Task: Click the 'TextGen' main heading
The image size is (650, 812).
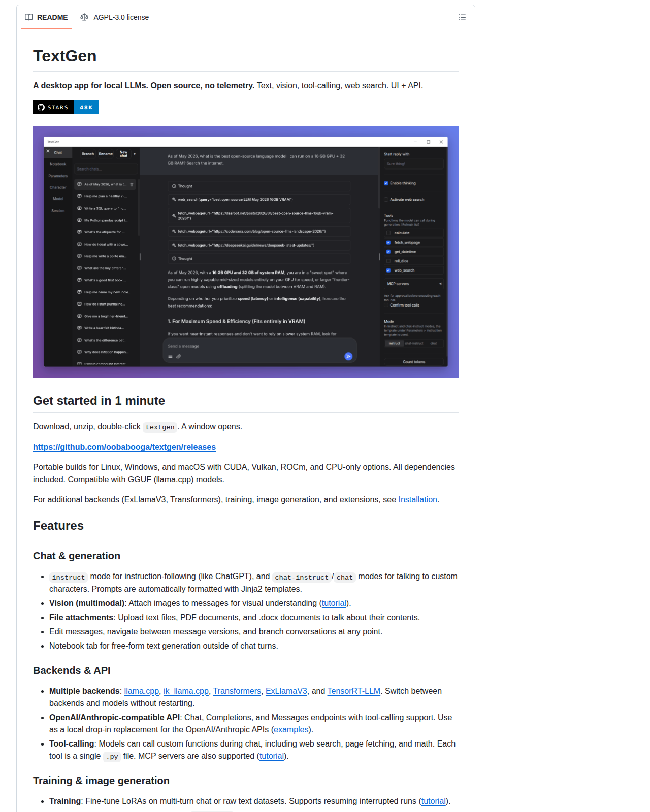Action: pos(64,56)
